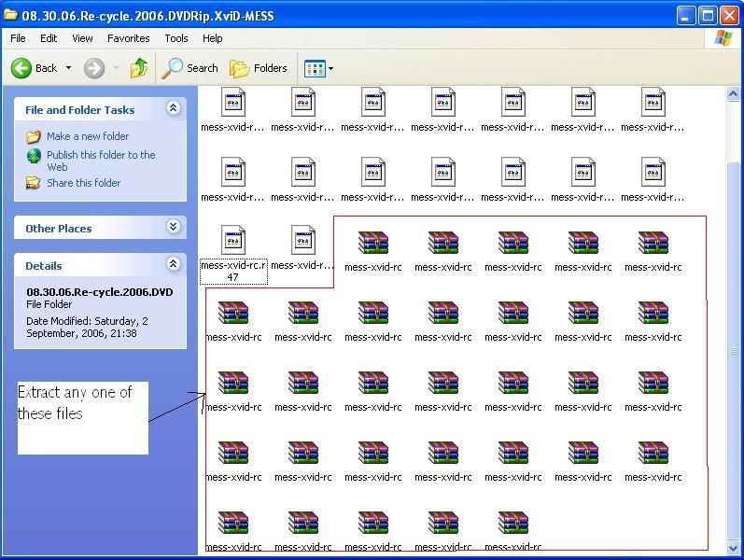Click the Windows logo throbber icon
This screenshot has height=560, width=744.
[723, 38]
